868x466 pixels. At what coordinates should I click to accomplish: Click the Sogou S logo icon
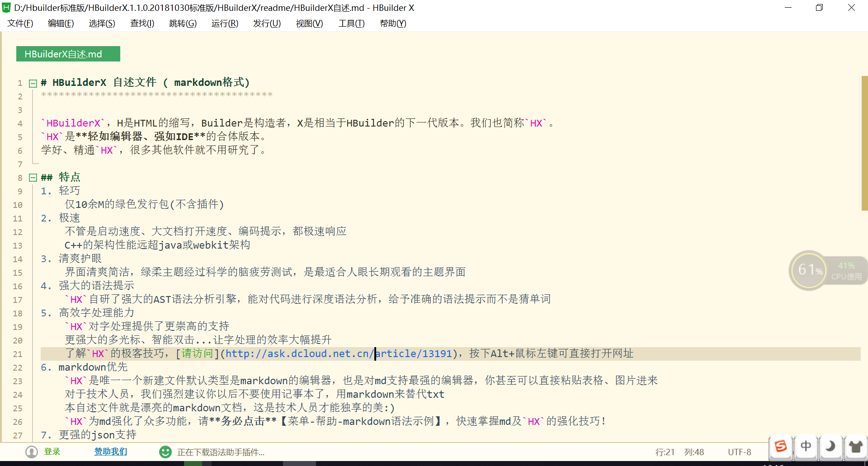(x=781, y=447)
